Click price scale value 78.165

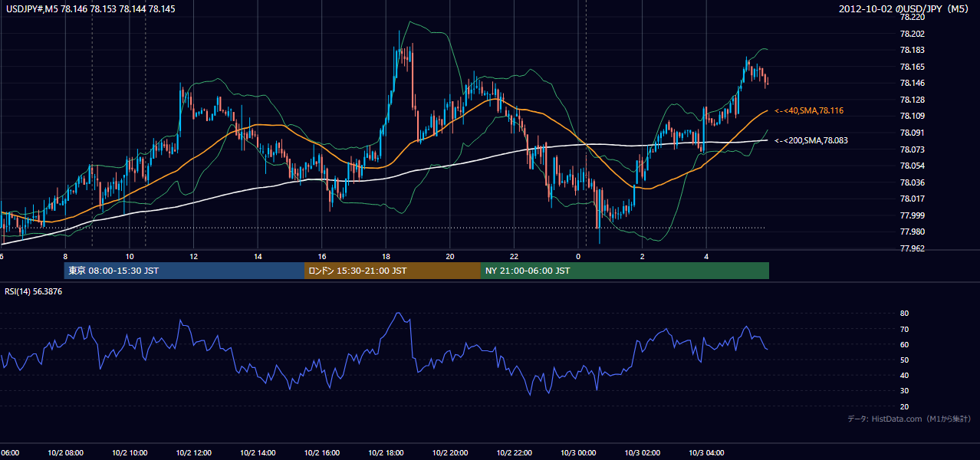(x=912, y=67)
